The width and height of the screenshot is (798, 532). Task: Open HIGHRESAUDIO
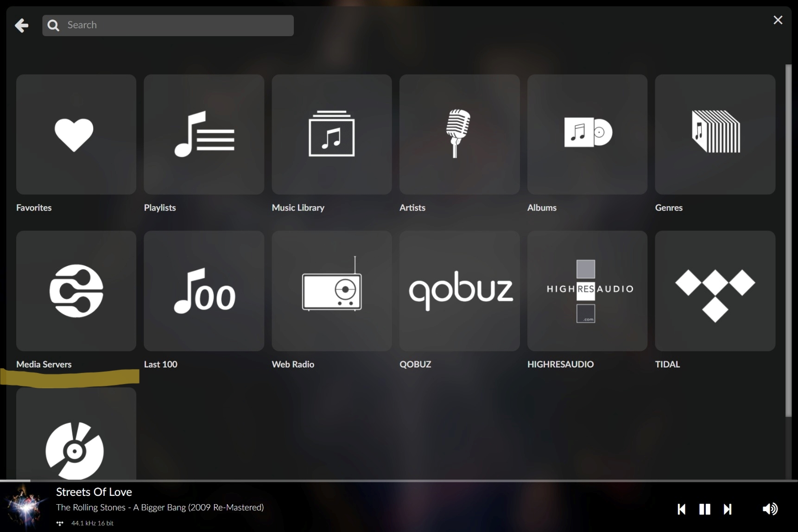[586, 291]
